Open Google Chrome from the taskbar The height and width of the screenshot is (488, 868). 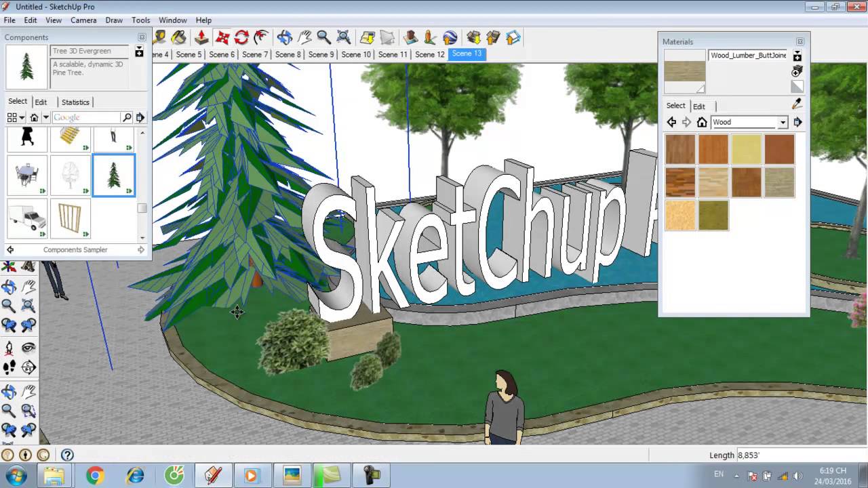pyautogui.click(x=95, y=475)
